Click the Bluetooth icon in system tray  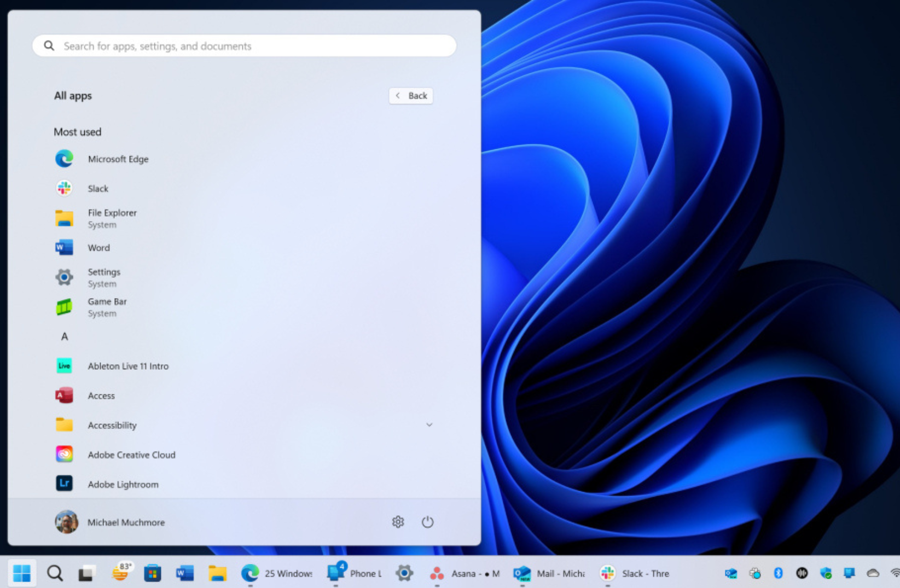click(779, 573)
